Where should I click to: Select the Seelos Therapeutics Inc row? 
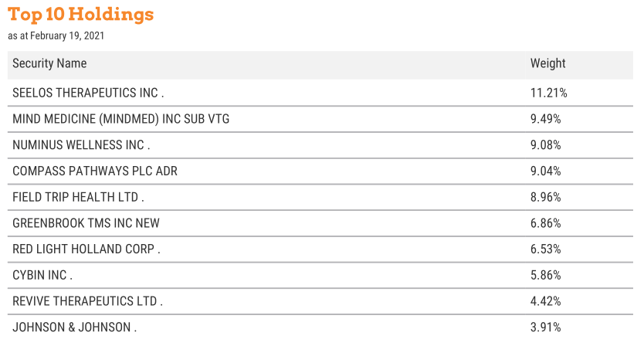(x=88, y=93)
